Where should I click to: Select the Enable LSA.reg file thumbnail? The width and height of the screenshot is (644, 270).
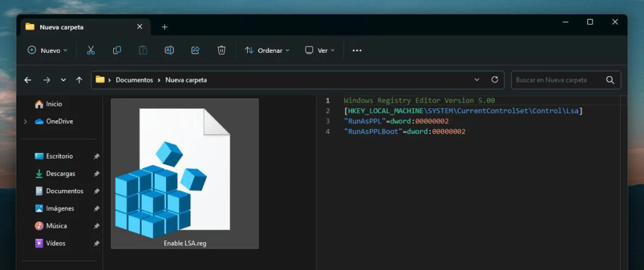click(x=184, y=173)
